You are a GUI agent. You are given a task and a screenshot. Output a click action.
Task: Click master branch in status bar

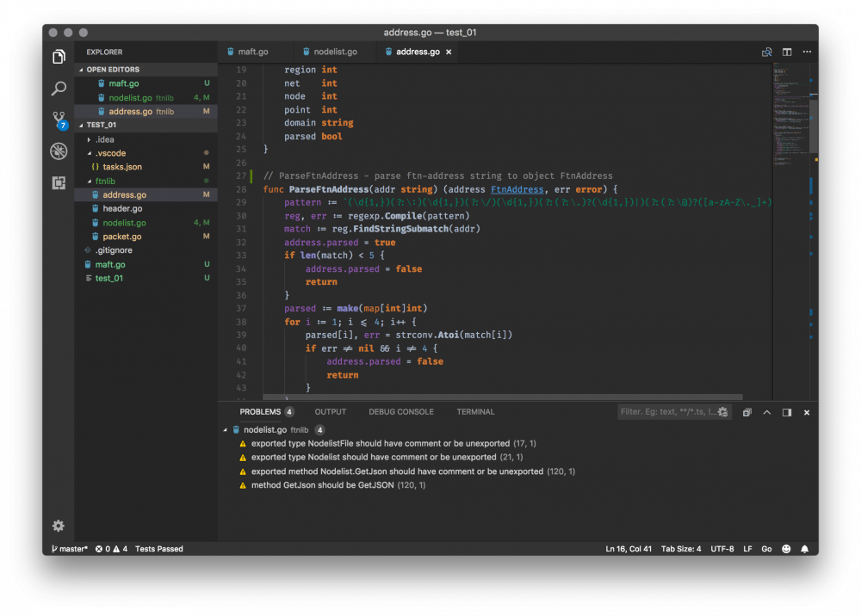coord(69,549)
